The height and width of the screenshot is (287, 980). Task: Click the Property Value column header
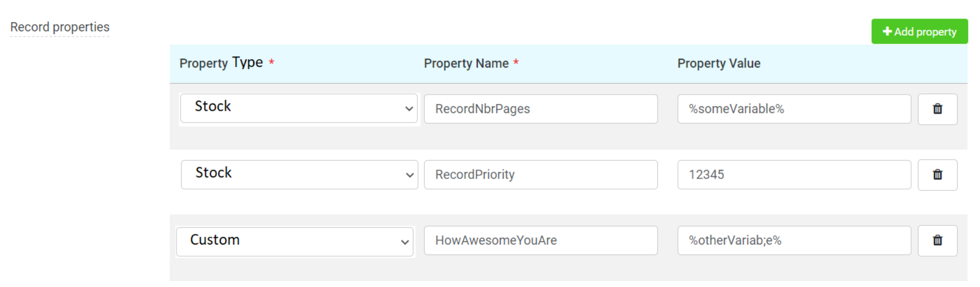pos(718,64)
